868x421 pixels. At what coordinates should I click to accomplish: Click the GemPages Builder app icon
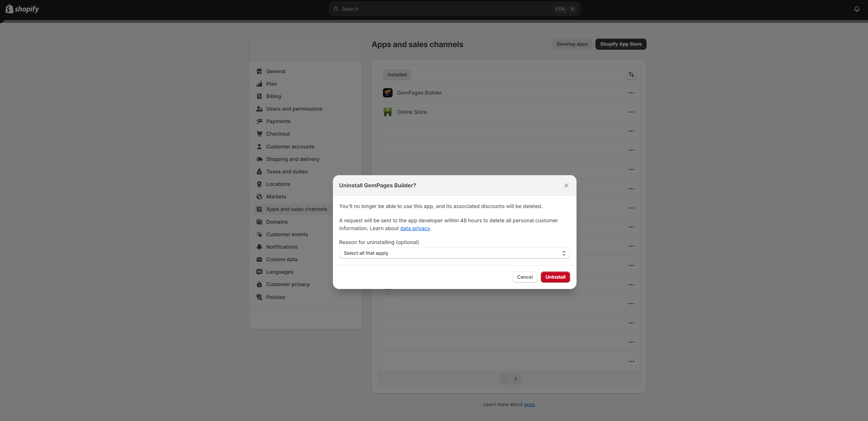coord(388,93)
